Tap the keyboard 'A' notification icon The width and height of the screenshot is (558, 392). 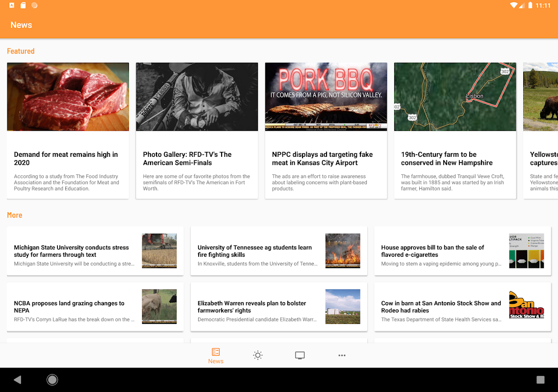tap(12, 5)
